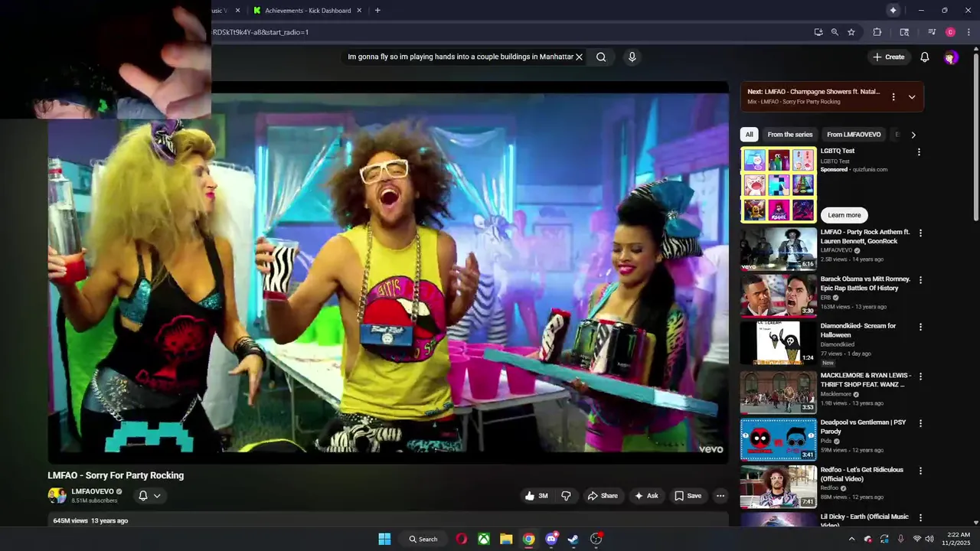Dislike the video with thumbs down

[x=566, y=496]
